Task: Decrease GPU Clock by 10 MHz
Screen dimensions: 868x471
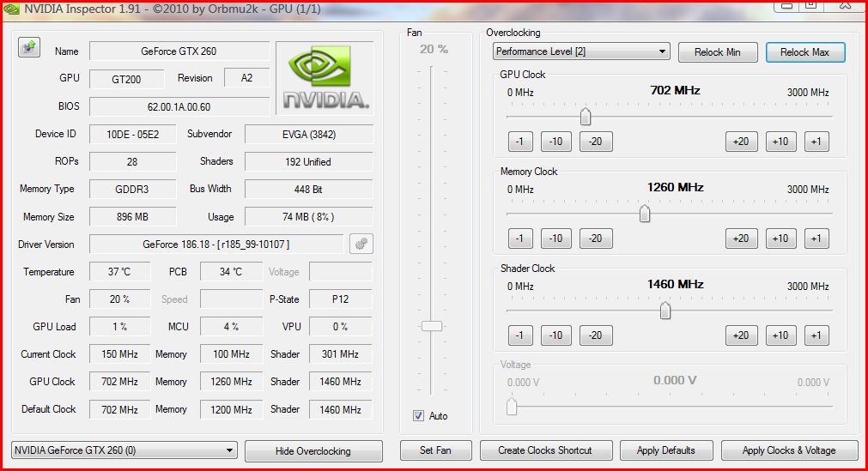Action: tap(555, 142)
